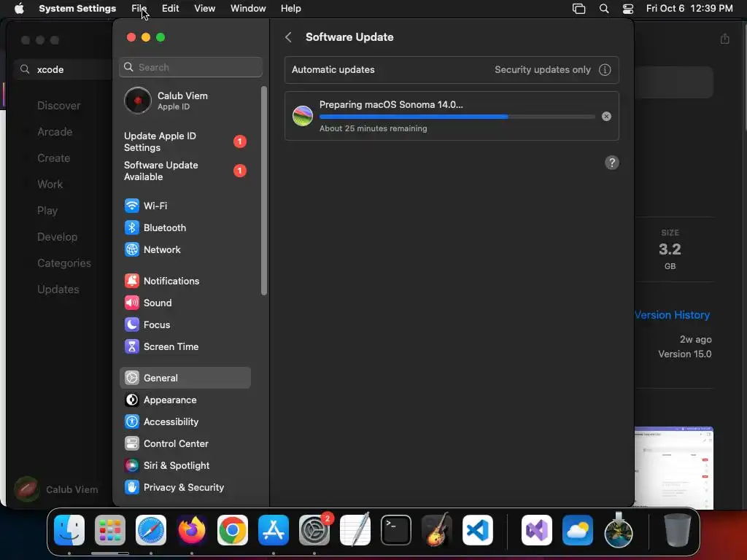Screen dimensions: 747x560
Task: Open the Window menu
Action: 248,9
